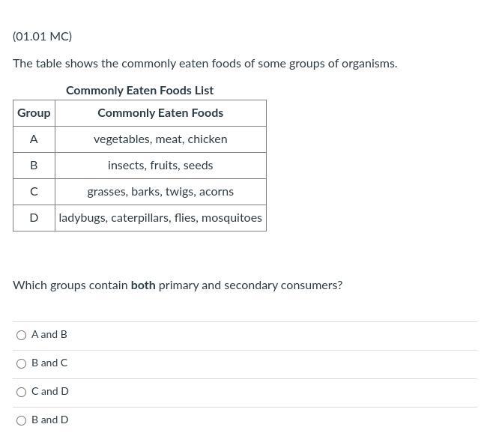
Task: Choose the B and C radio button
Action: coord(21,363)
